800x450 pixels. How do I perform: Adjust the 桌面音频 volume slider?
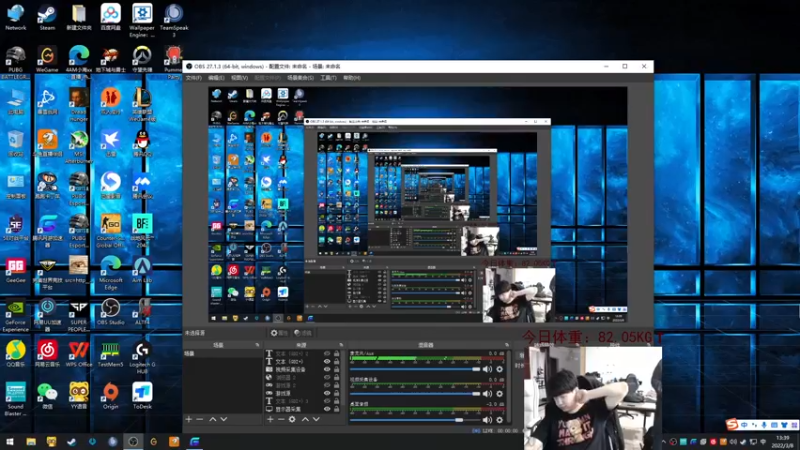click(x=415, y=420)
